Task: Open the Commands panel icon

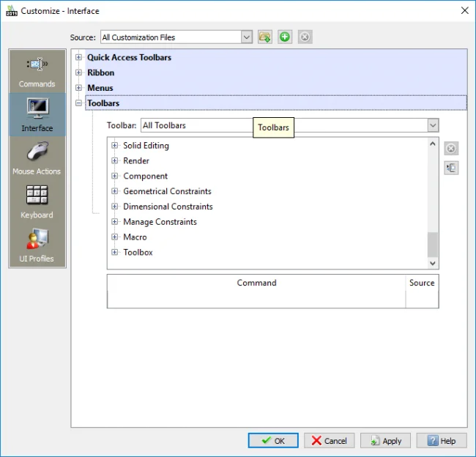Action: (x=37, y=71)
